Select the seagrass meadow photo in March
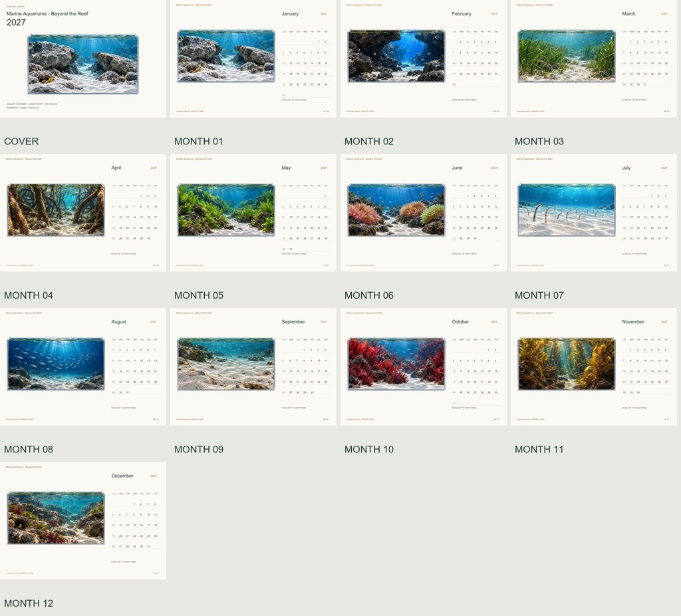Screen dimensions: 681x616 point(567,56)
